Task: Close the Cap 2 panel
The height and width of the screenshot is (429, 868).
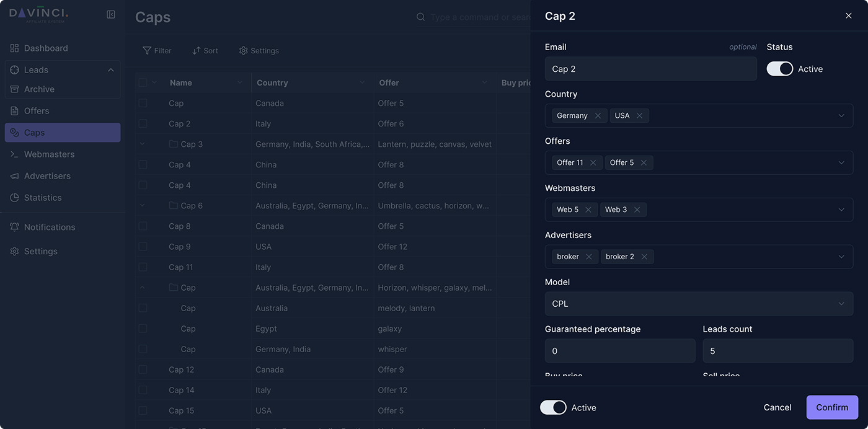Action: 848,16
